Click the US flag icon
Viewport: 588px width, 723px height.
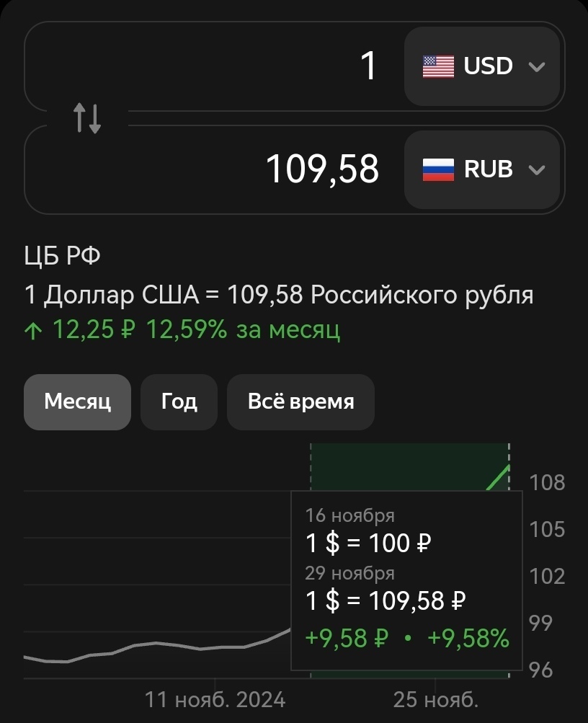tap(438, 66)
